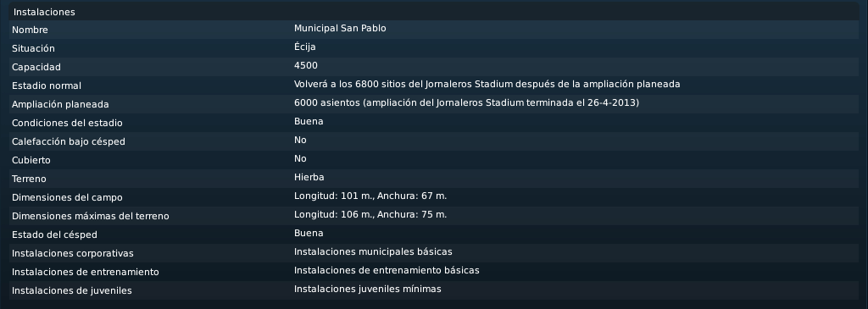Read the 6800 sitios Jornaleros Stadium text
868x309 pixels.
pyautogui.click(x=487, y=84)
